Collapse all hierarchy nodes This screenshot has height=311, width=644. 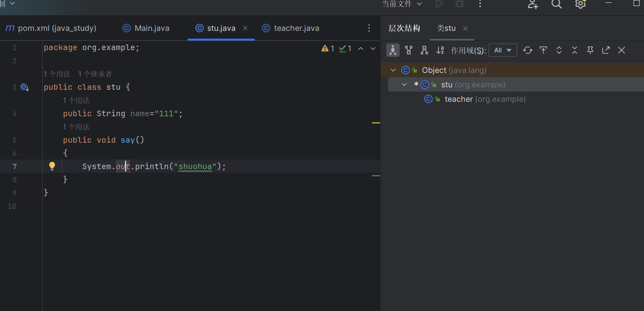click(x=575, y=50)
